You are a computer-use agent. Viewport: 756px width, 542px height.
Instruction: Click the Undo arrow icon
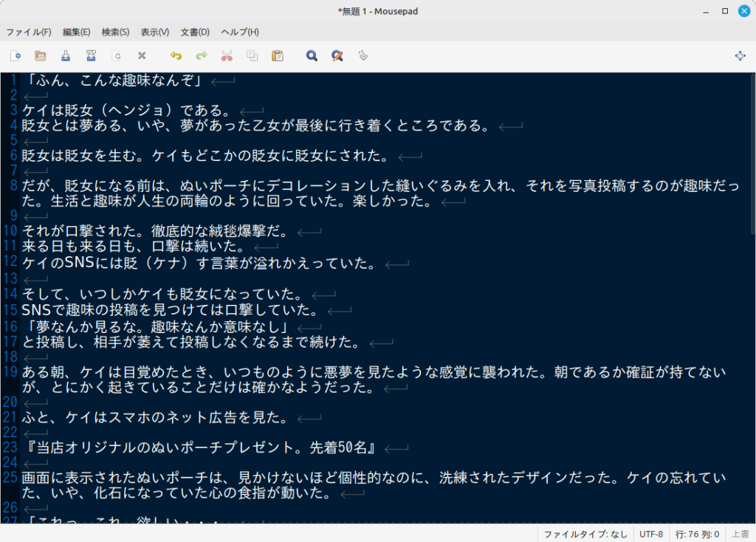pos(176,55)
